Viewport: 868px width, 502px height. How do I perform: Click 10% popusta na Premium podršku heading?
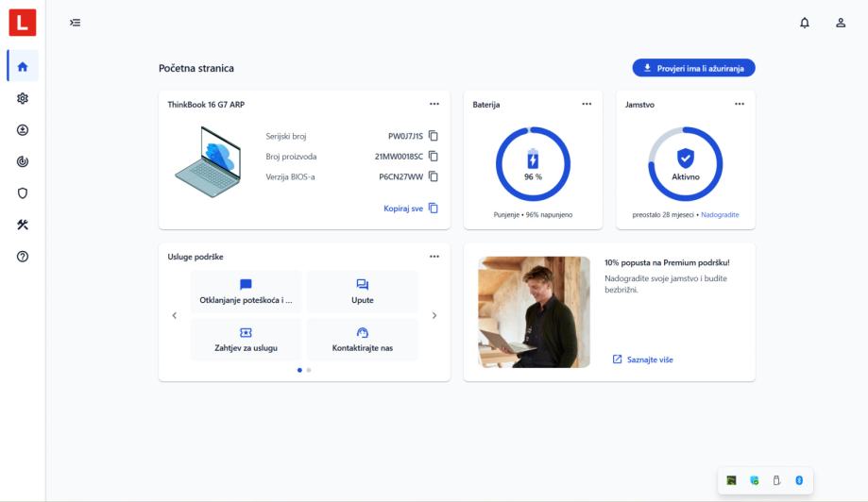tap(667, 262)
